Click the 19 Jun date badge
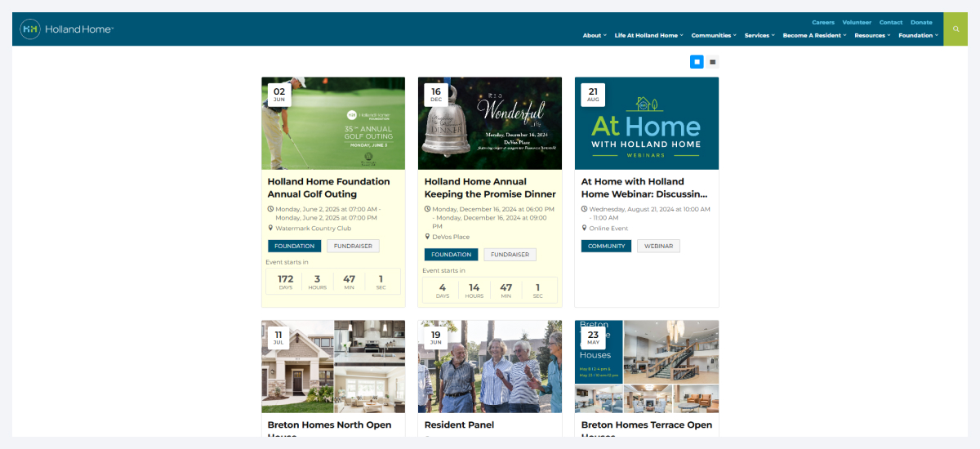 click(x=436, y=337)
